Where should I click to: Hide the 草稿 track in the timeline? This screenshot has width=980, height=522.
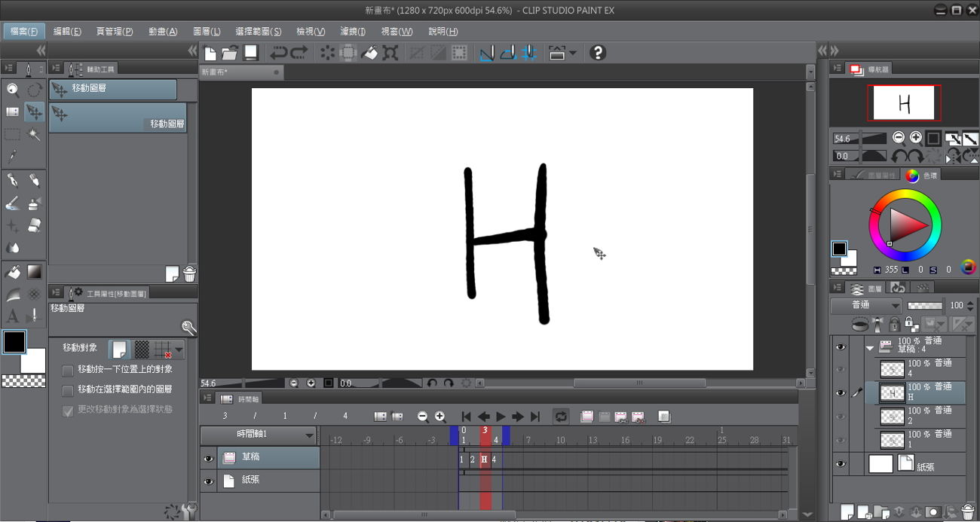[209, 458]
